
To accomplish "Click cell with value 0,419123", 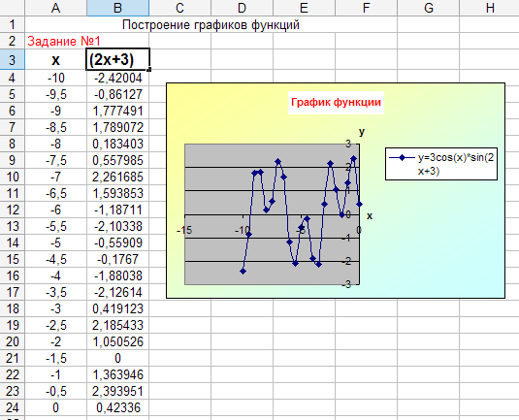I will click(x=117, y=308).
